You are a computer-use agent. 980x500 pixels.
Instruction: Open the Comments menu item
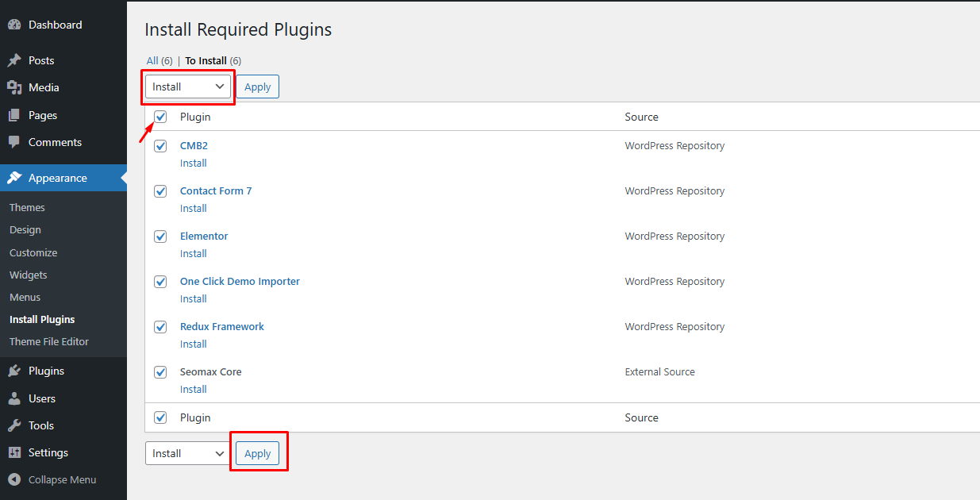[x=55, y=142]
